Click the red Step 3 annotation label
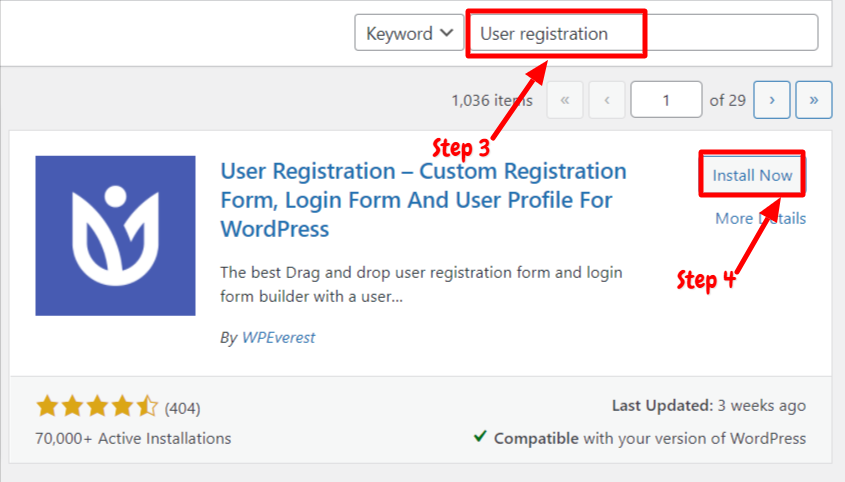 (461, 148)
